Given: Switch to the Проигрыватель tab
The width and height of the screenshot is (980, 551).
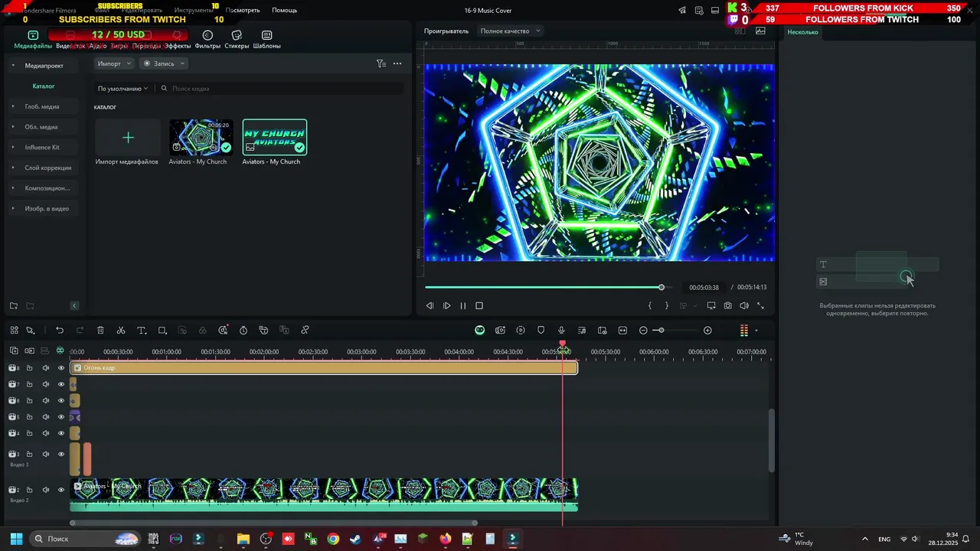Looking at the screenshot, I should 446,31.
